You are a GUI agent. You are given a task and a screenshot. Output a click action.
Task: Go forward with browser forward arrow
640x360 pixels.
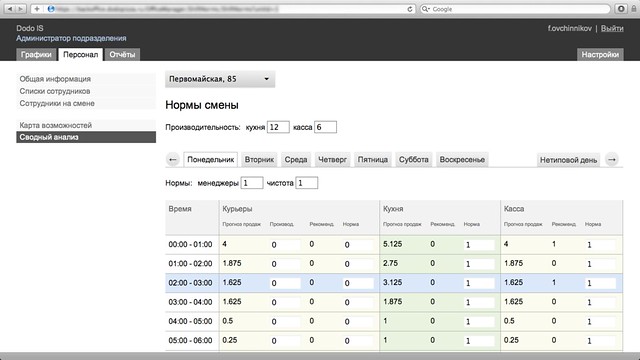[x=20, y=9]
